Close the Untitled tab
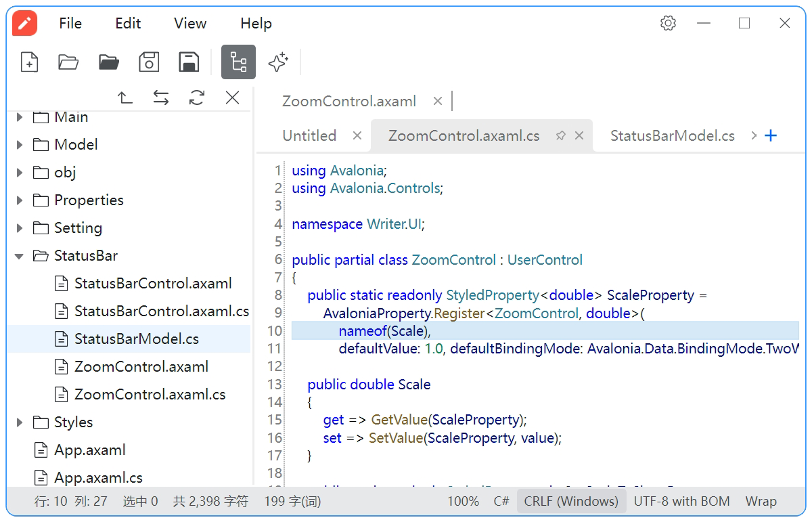Viewport: 812px width, 522px height. click(x=357, y=135)
